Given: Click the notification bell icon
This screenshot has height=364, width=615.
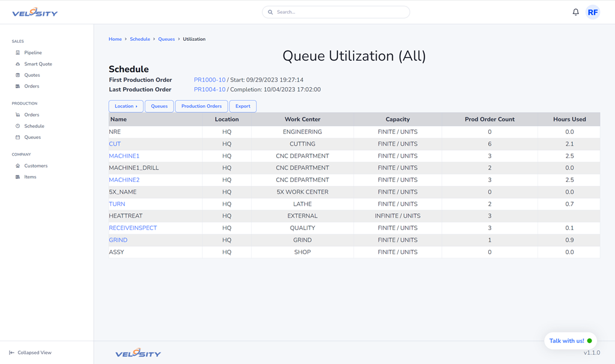Looking at the screenshot, I should 575,12.
